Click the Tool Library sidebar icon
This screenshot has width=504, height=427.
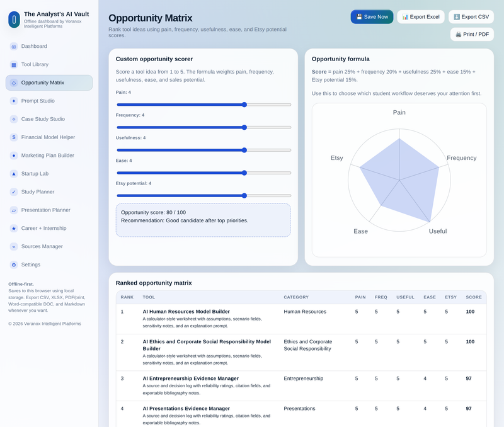[x=13, y=65]
